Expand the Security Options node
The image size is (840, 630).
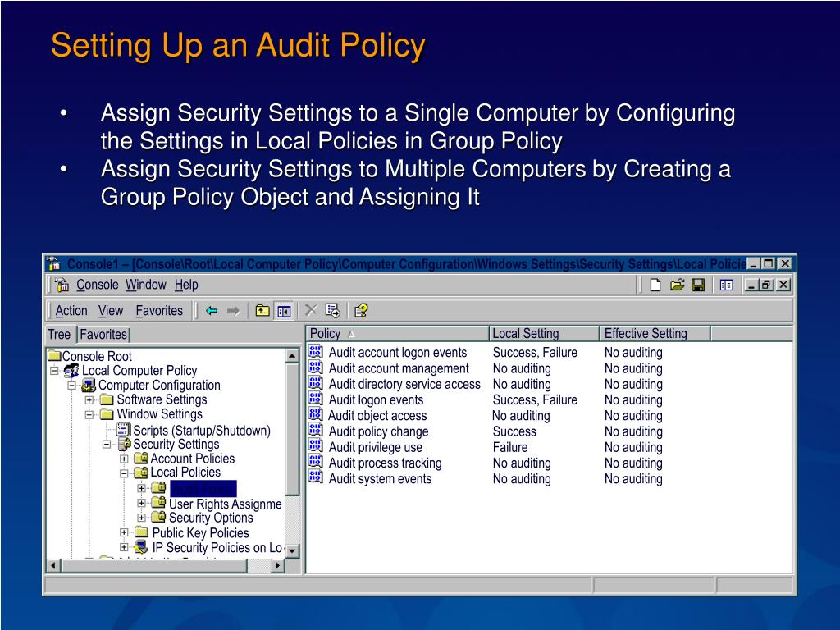pyautogui.click(x=141, y=518)
